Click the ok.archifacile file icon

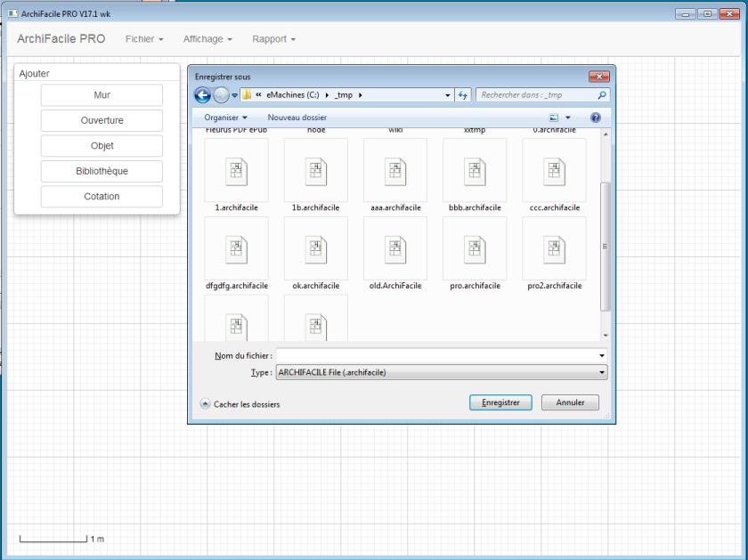point(316,249)
